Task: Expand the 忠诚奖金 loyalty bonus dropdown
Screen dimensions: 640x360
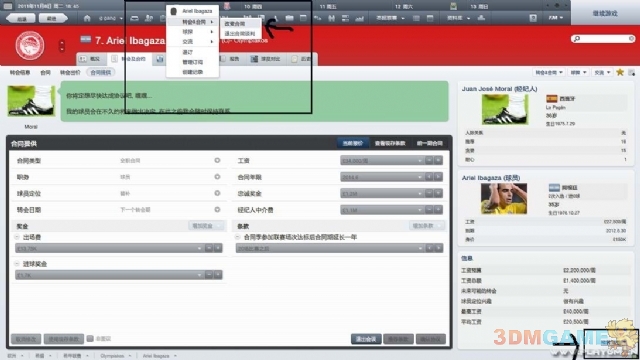Action: coord(382,193)
